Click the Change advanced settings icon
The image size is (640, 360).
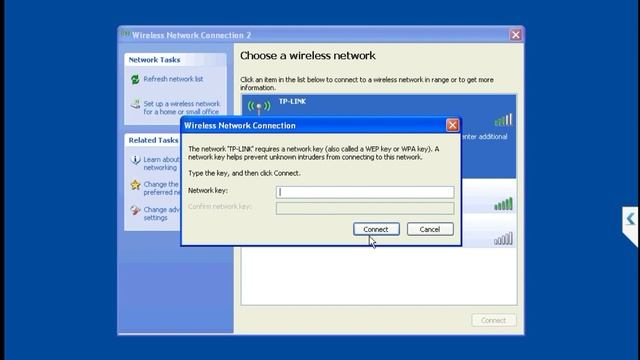point(135,210)
